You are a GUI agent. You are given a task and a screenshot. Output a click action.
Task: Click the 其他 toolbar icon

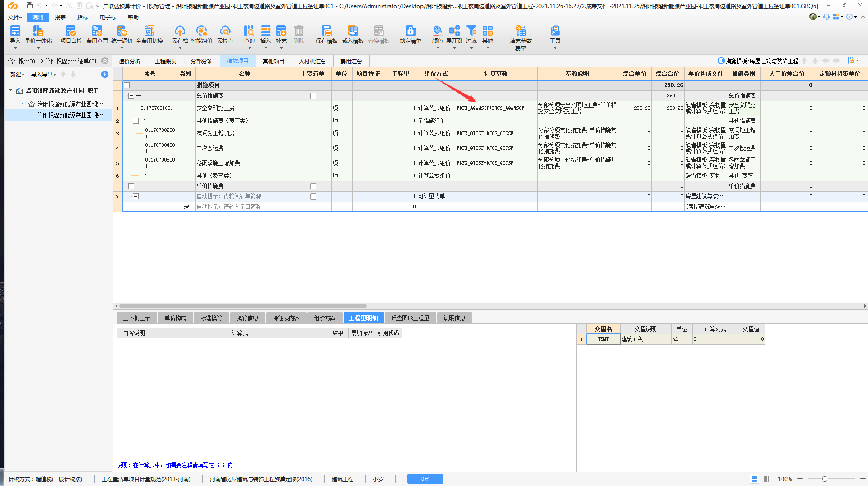coord(487,35)
